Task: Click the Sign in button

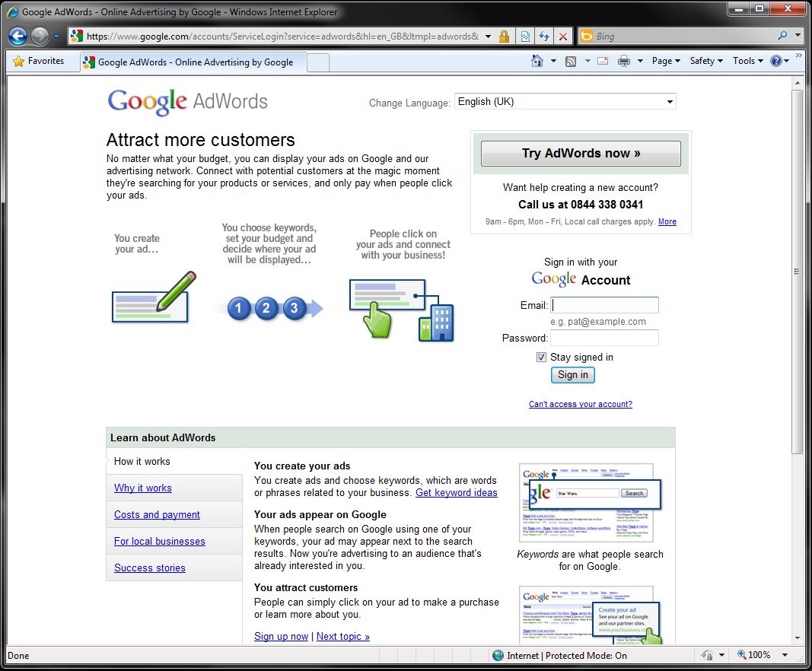Action: coord(573,375)
